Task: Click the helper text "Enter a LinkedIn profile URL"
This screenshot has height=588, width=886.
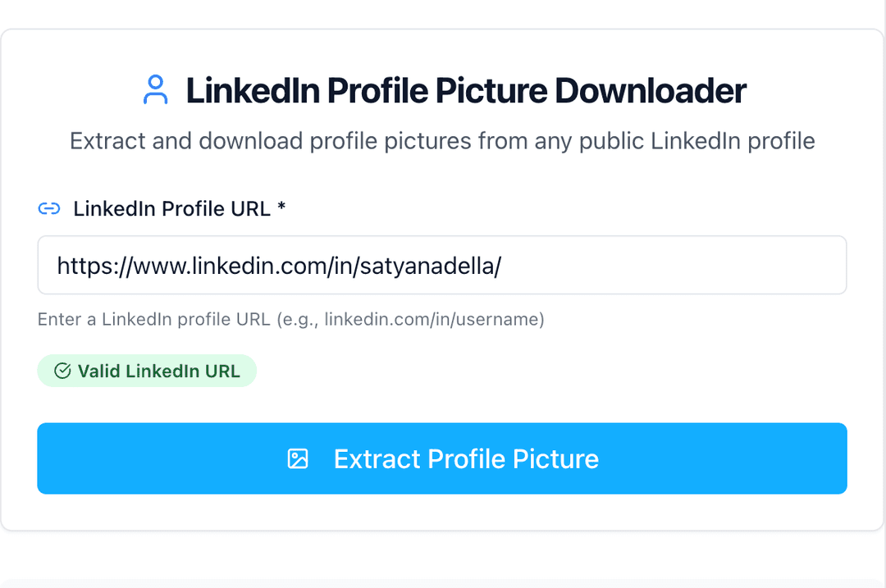Action: click(x=153, y=319)
